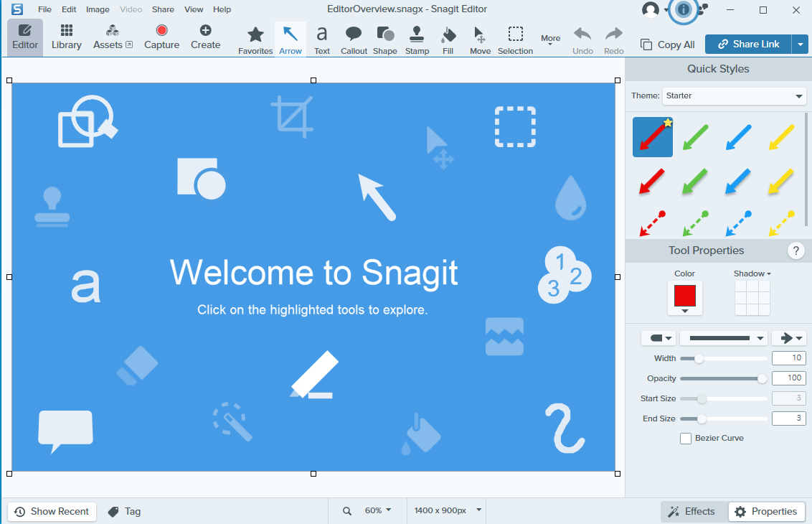Expand the More tools dropdown
812x524 pixels.
coord(550,40)
